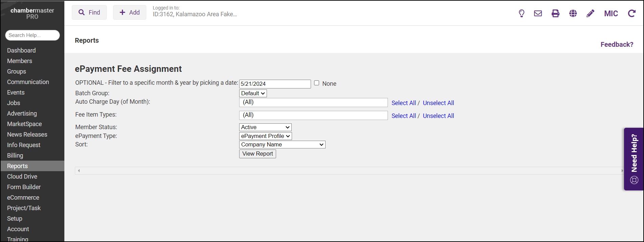Screen dimensions: 644x242
Task: Click the printer icon in the header
Action: point(556,14)
